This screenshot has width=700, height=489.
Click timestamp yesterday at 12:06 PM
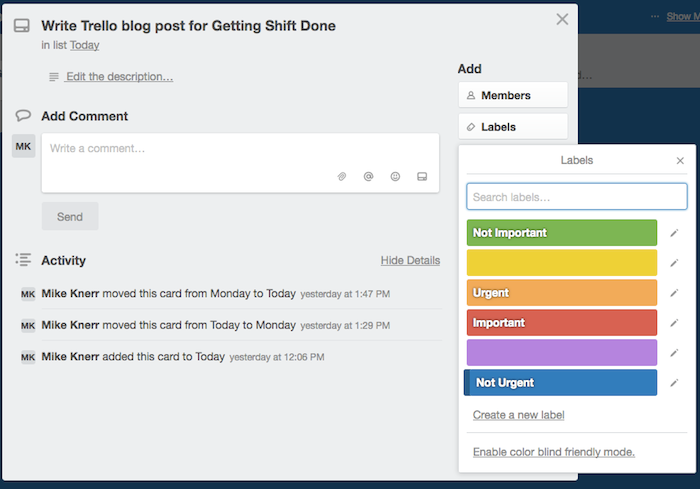(x=277, y=357)
